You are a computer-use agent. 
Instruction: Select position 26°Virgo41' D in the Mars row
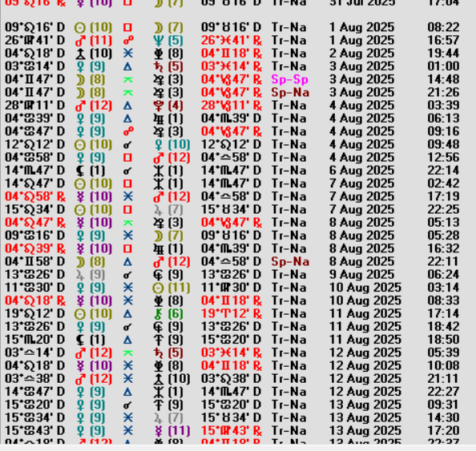click(35, 40)
